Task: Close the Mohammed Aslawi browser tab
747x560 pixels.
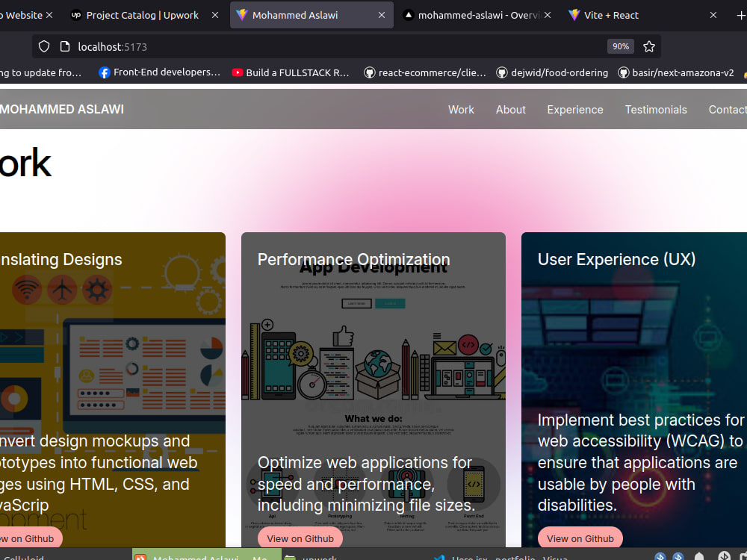Action: pyautogui.click(x=382, y=15)
